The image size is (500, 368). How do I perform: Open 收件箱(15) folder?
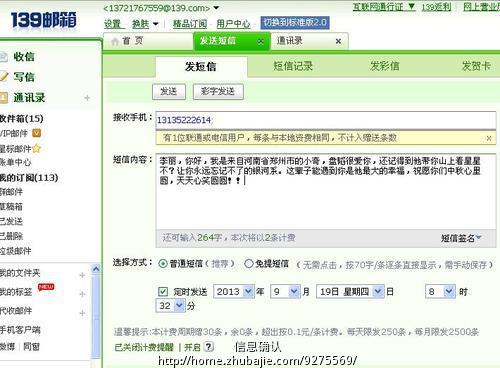tap(22, 118)
